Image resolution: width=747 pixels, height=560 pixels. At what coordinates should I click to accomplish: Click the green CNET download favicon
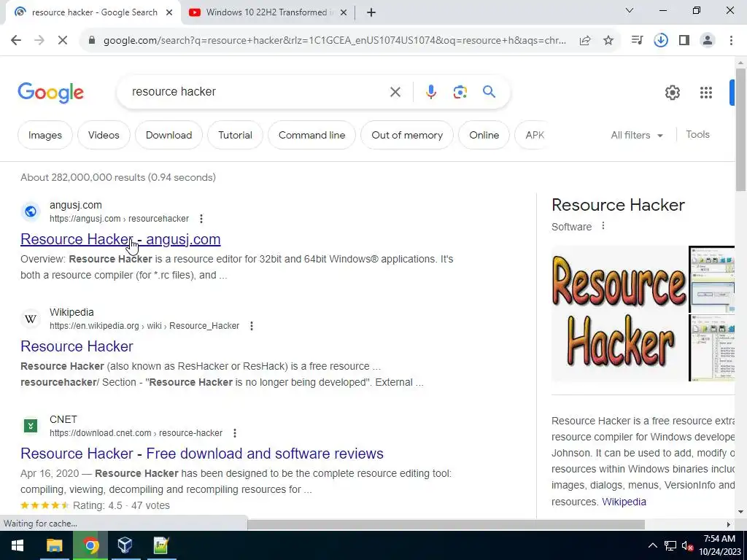(31, 426)
